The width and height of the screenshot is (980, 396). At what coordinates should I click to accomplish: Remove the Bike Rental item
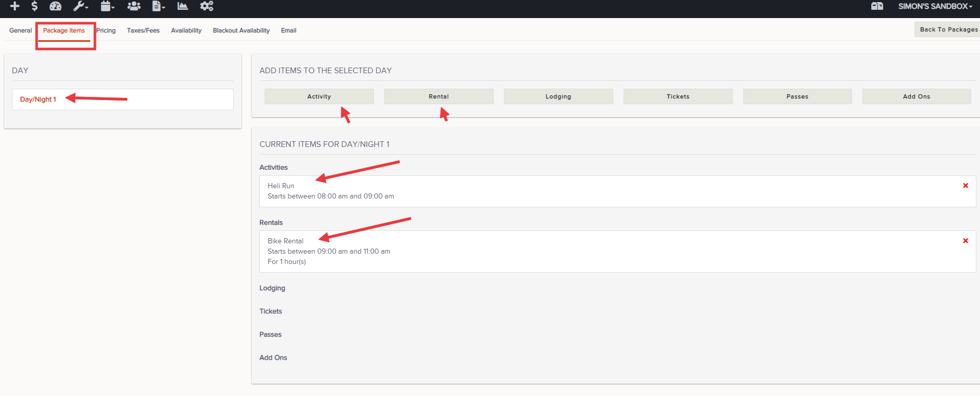click(966, 241)
